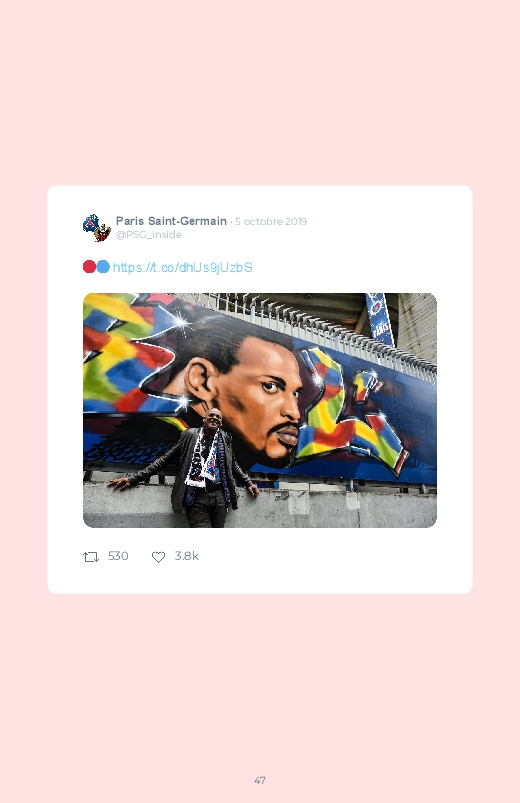Click the Paris Saint-Germain profile avatar

coord(97,227)
